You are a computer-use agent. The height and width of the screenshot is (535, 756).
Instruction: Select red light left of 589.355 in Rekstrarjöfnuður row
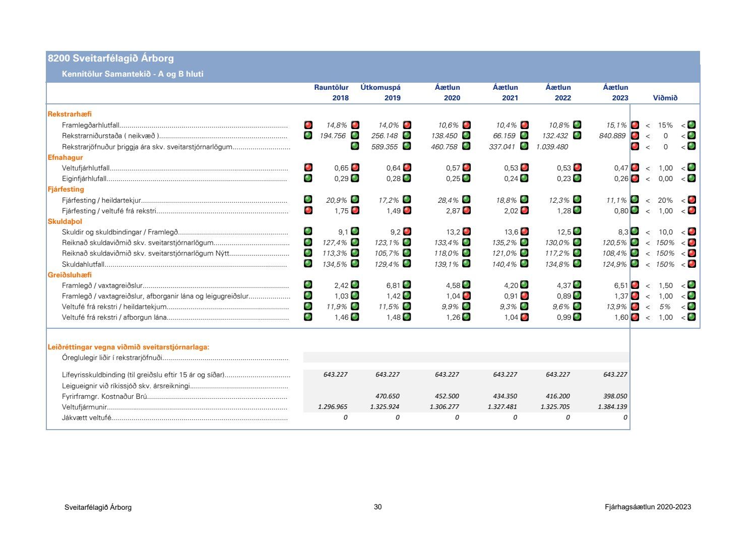(355, 146)
